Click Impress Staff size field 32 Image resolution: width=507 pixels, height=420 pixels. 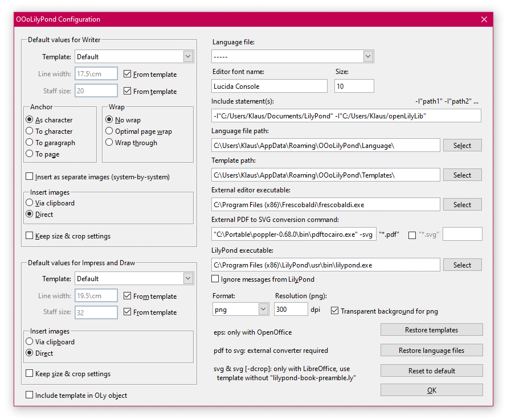click(96, 312)
